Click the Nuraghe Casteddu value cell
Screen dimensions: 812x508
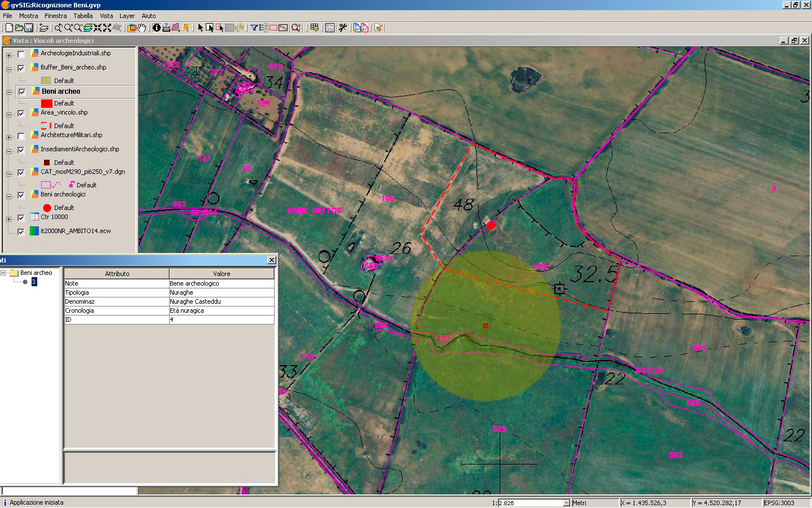222,301
